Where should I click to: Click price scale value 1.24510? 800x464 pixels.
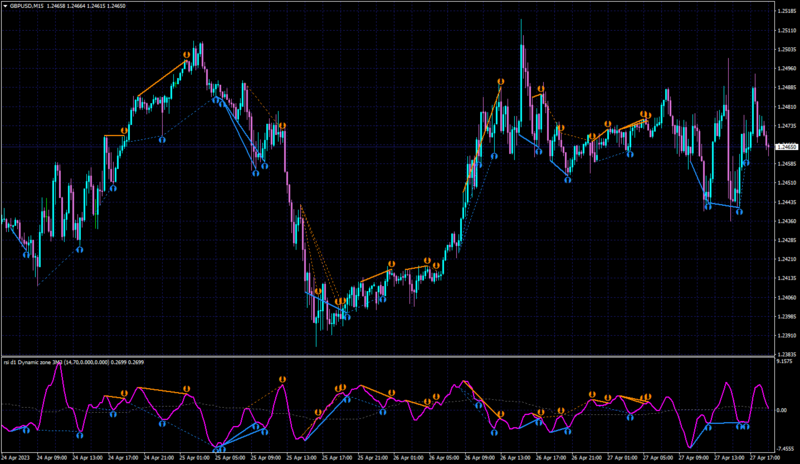tap(786, 183)
